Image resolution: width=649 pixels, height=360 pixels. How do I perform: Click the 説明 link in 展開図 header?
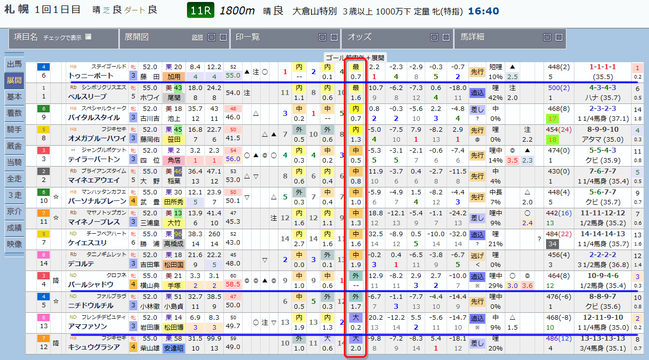click(197, 38)
